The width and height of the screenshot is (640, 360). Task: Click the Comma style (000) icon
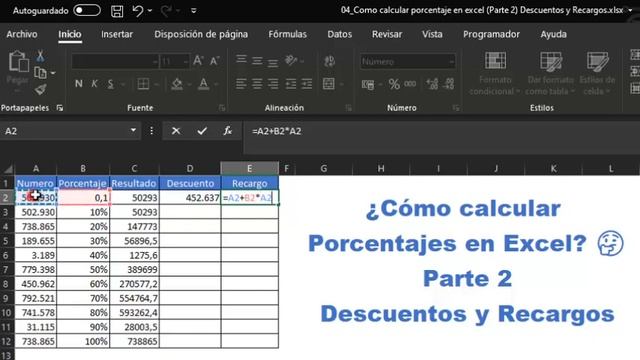[x=410, y=84]
